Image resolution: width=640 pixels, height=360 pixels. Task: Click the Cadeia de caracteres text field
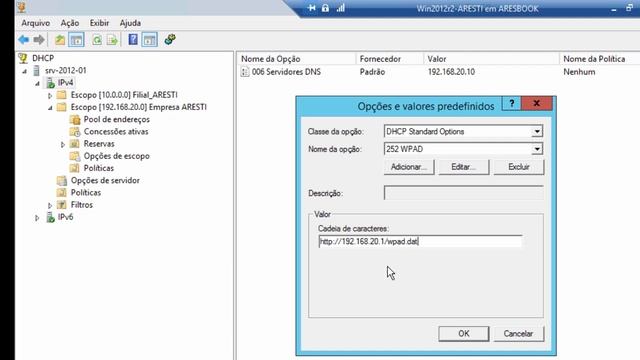click(x=420, y=241)
